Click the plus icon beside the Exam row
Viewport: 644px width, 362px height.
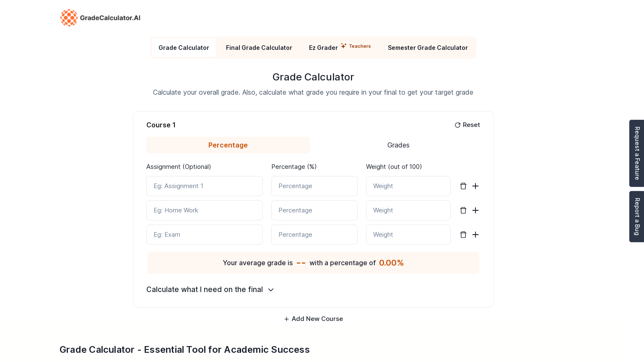475,235
